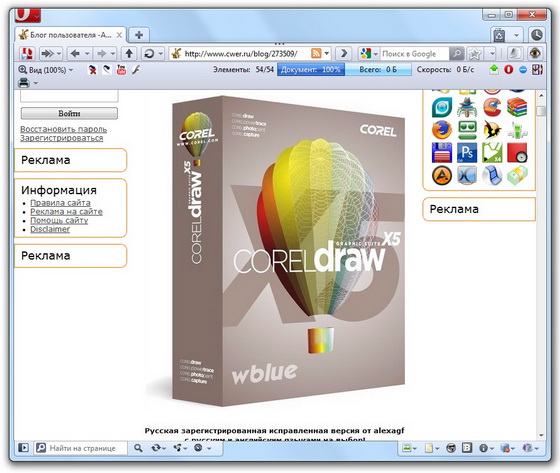Open the 'Зарегистрироваться' link
This screenshot has height=473, width=560.
click(61, 138)
